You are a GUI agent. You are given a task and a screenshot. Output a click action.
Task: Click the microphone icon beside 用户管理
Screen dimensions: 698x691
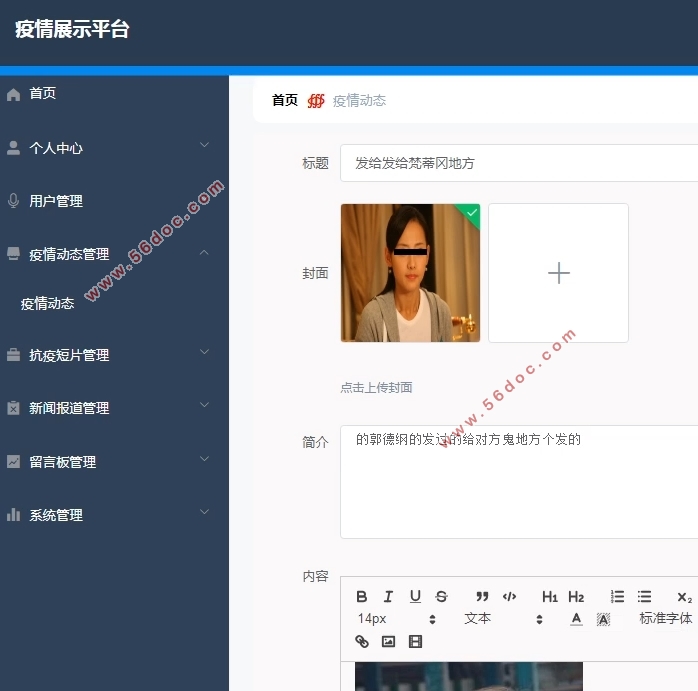[x=13, y=201]
